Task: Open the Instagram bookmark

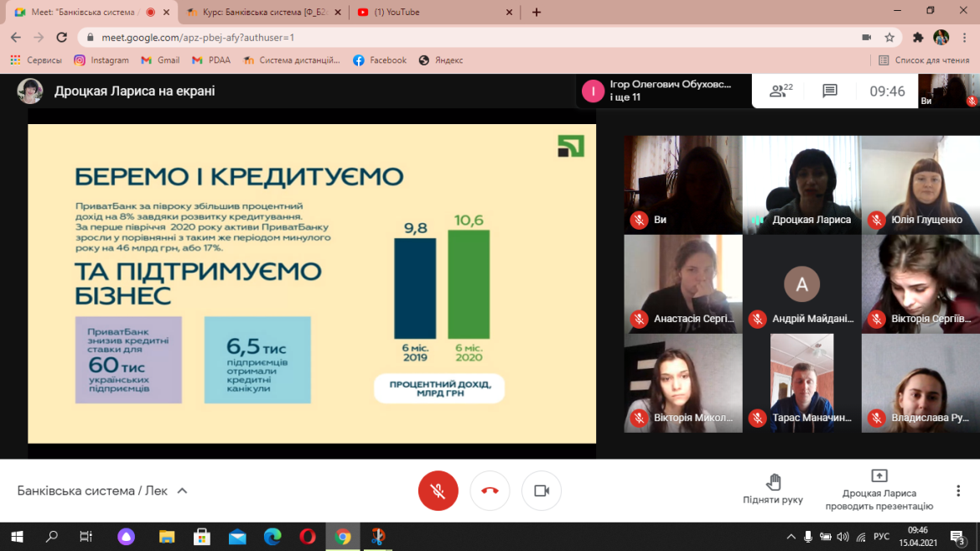Action: (x=101, y=60)
